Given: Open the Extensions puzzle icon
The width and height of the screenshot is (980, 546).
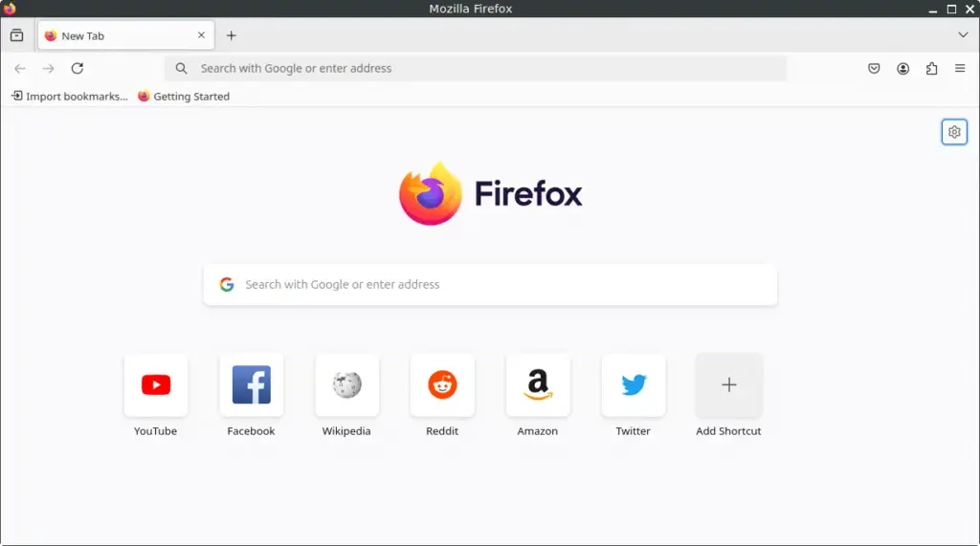Looking at the screenshot, I should 931,69.
